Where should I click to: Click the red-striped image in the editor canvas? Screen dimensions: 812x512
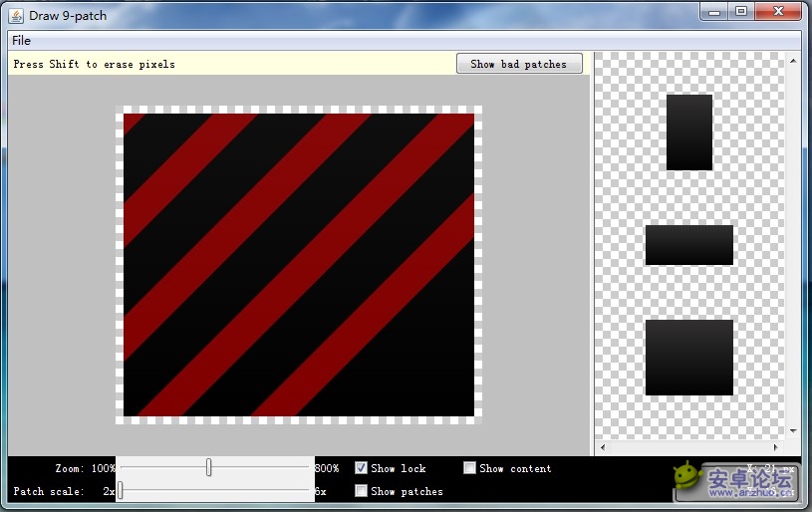tap(298, 265)
